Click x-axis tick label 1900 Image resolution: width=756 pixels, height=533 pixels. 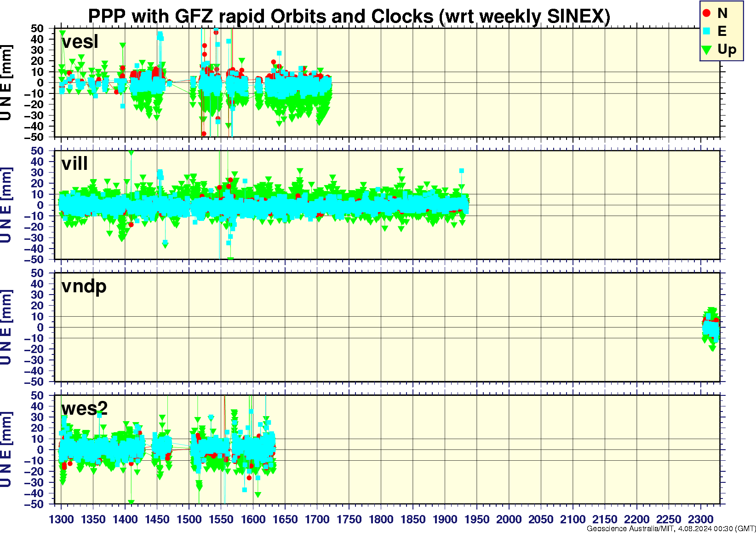point(445,519)
